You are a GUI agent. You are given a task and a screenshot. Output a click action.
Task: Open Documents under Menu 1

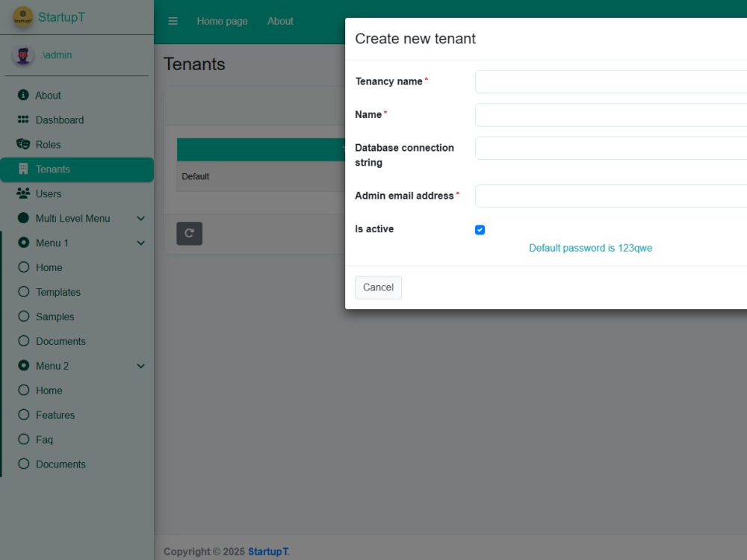coord(77,341)
